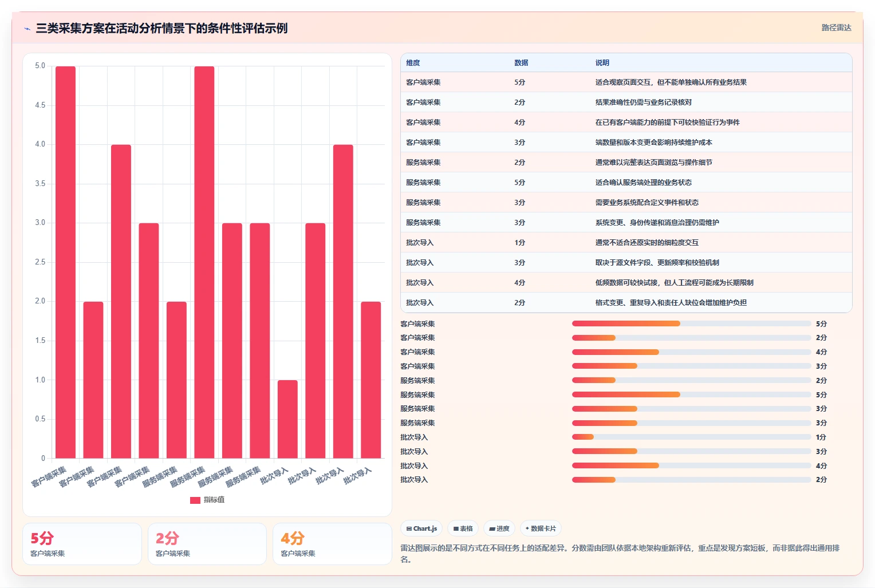
Task: Select row 端数量和版本变更会影响持续维护成本
Action: [x=626, y=142]
